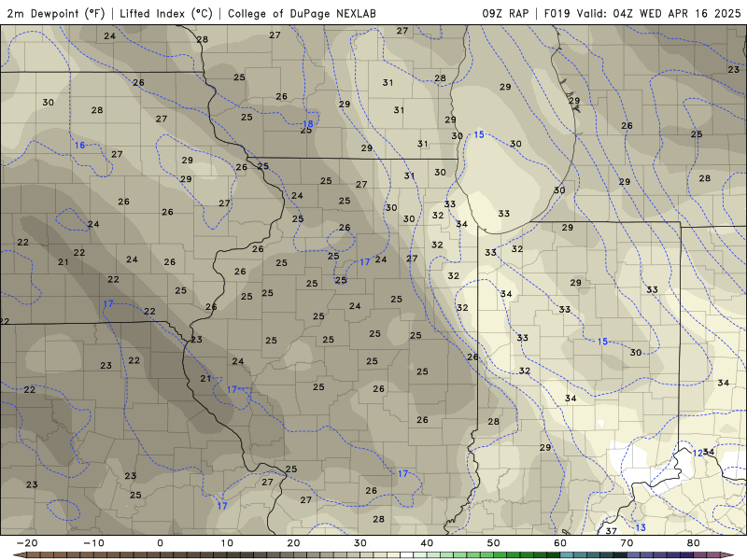This screenshot has height=560, width=747.
Task: Click the blue '16' lifted index contour label
Action: tap(79, 146)
